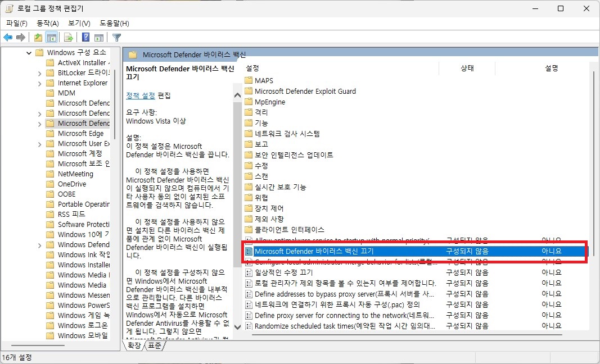Select the 기능 folder icon
This screenshot has height=364, width=600.
[249, 123]
